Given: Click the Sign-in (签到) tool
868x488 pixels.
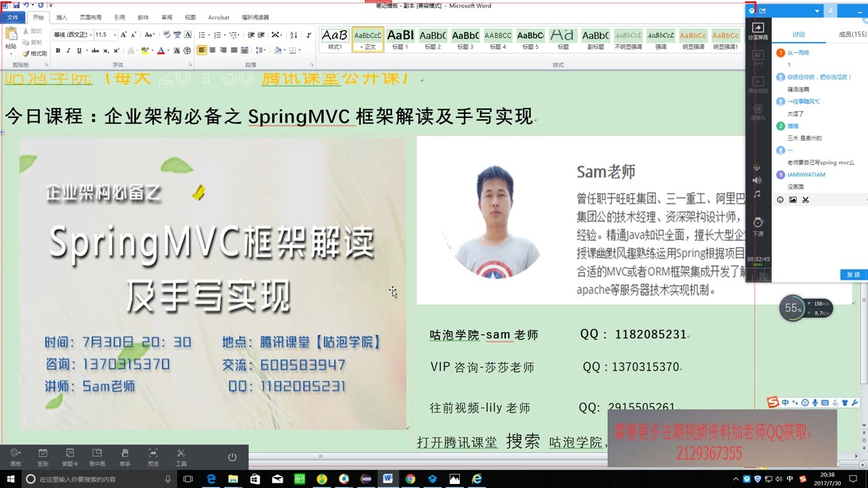Looking at the screenshot, I should 43,457.
